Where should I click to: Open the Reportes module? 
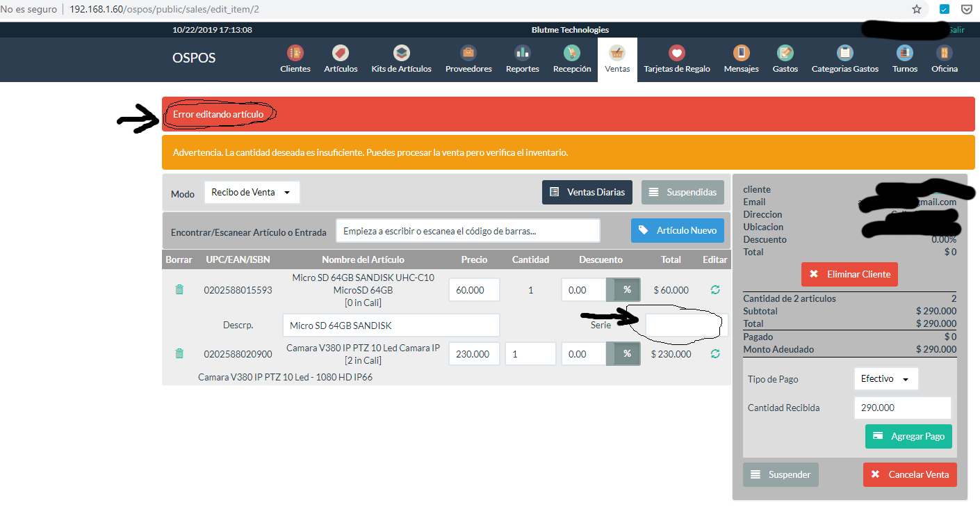click(x=522, y=59)
